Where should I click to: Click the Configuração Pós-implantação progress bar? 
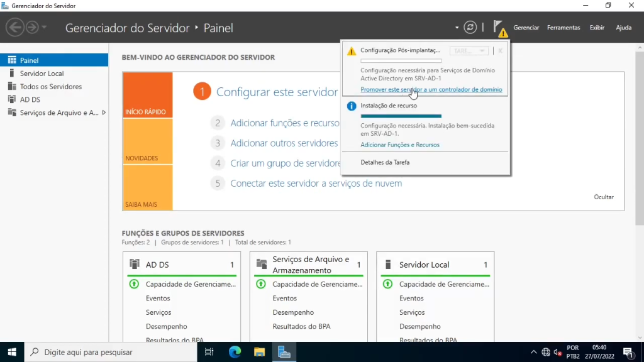tap(401, 61)
